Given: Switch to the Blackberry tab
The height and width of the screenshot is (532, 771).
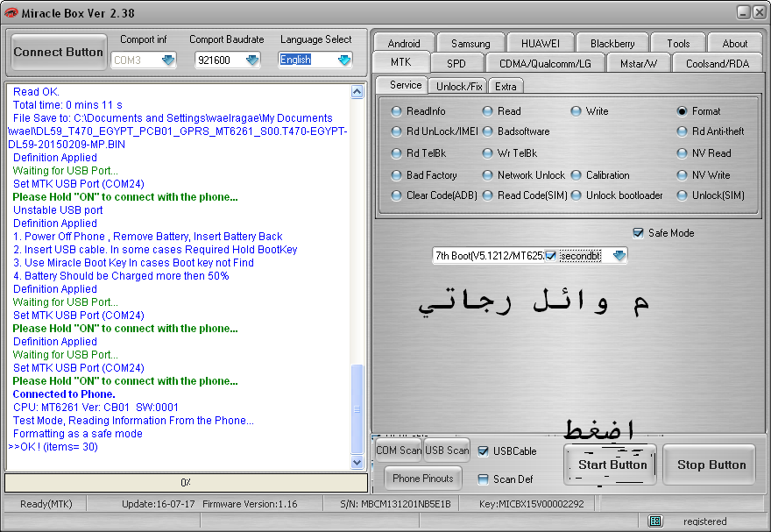Looking at the screenshot, I should pos(612,43).
